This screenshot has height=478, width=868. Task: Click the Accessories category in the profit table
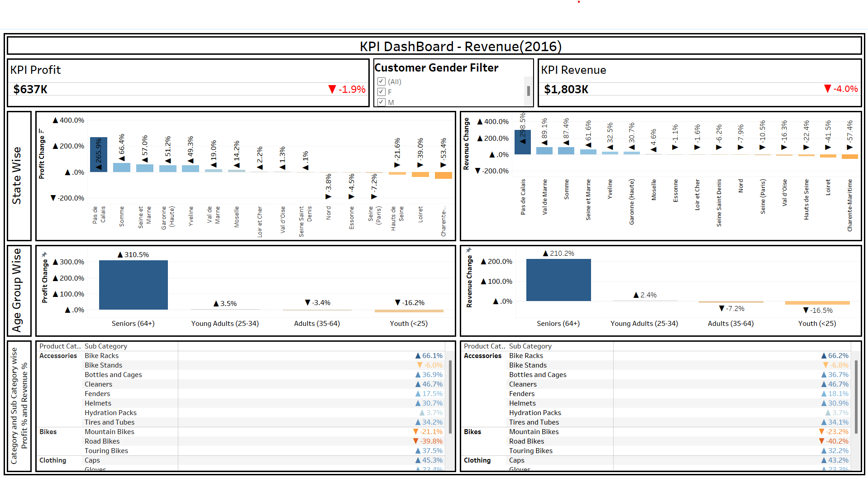coord(58,356)
